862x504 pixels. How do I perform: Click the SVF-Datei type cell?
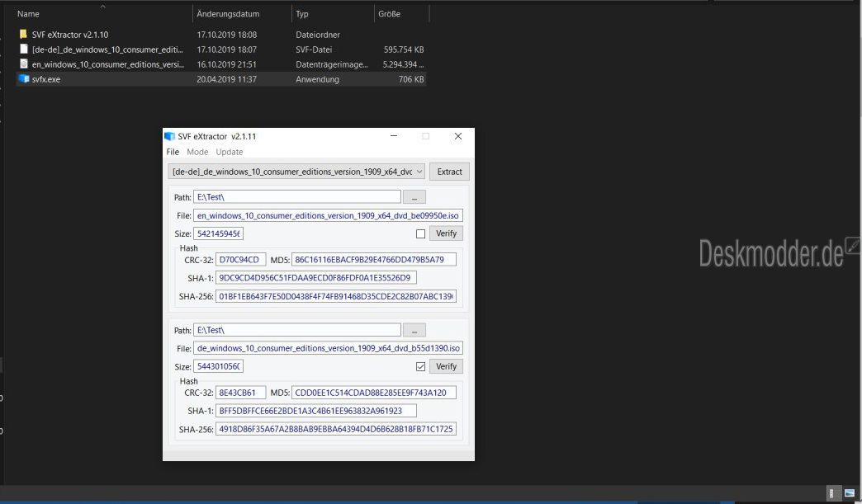pos(314,49)
